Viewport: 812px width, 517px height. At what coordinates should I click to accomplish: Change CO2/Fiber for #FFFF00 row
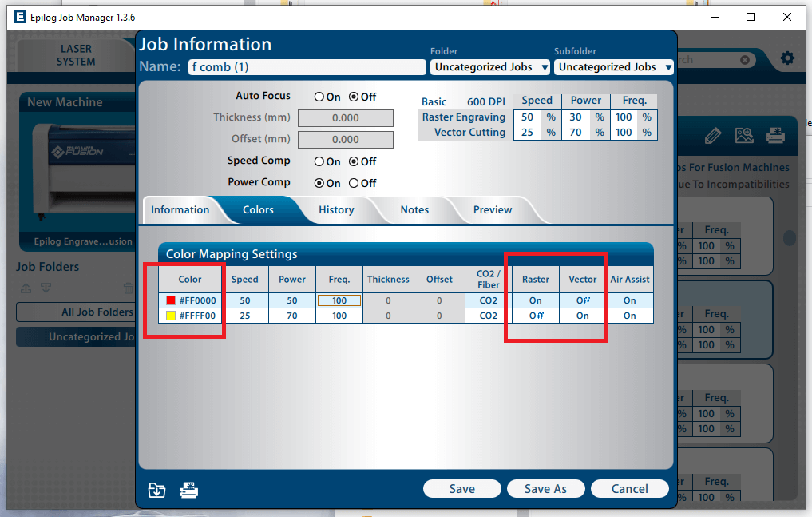488,316
